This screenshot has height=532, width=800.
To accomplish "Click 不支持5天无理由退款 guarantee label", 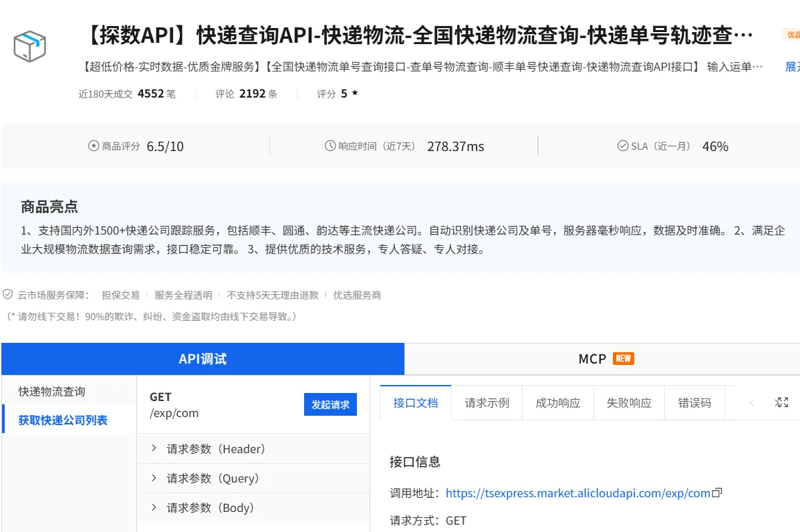I will pos(273,295).
